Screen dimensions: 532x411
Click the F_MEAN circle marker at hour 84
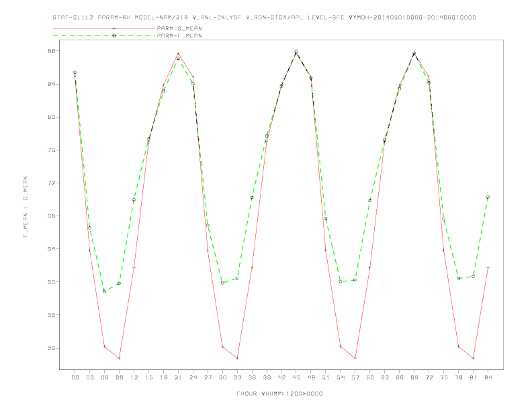[x=488, y=197]
